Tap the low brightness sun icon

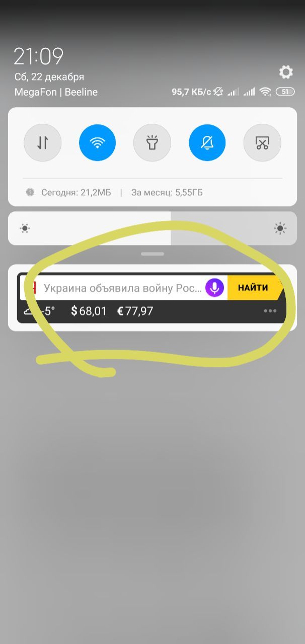click(25, 228)
